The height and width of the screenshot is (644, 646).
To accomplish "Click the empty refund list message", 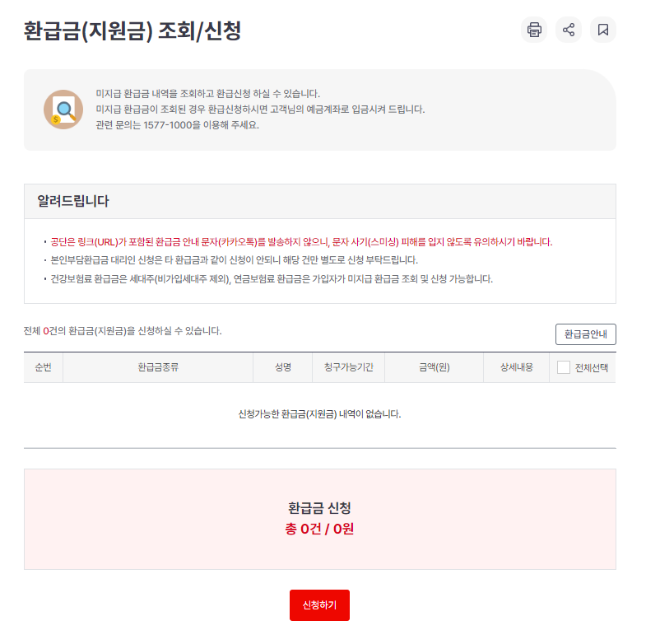I will point(319,414).
